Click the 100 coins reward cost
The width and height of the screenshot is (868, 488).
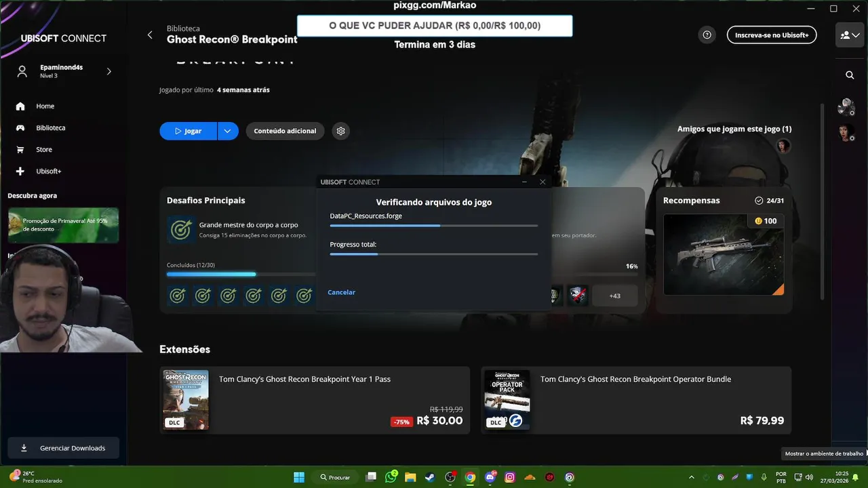point(765,221)
